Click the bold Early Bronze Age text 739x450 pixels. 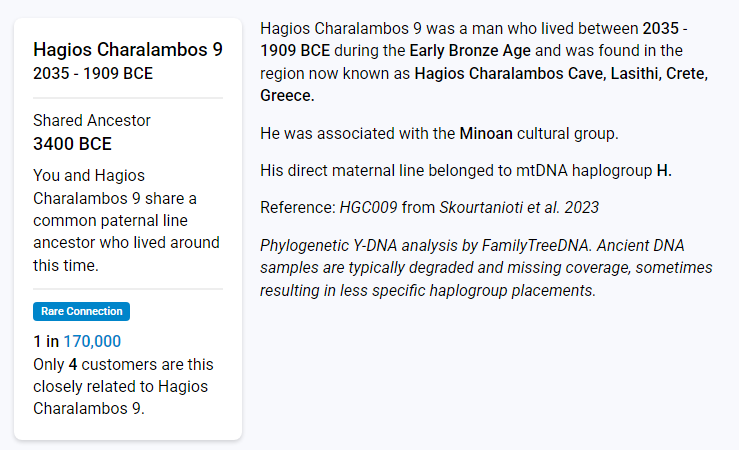470,50
